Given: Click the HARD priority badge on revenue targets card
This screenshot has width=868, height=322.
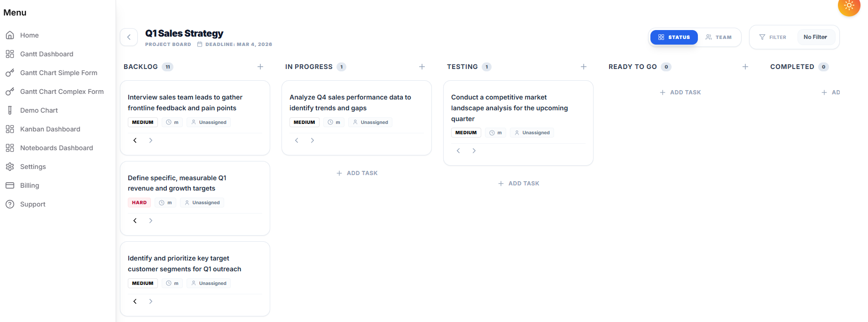Looking at the screenshot, I should [139, 202].
